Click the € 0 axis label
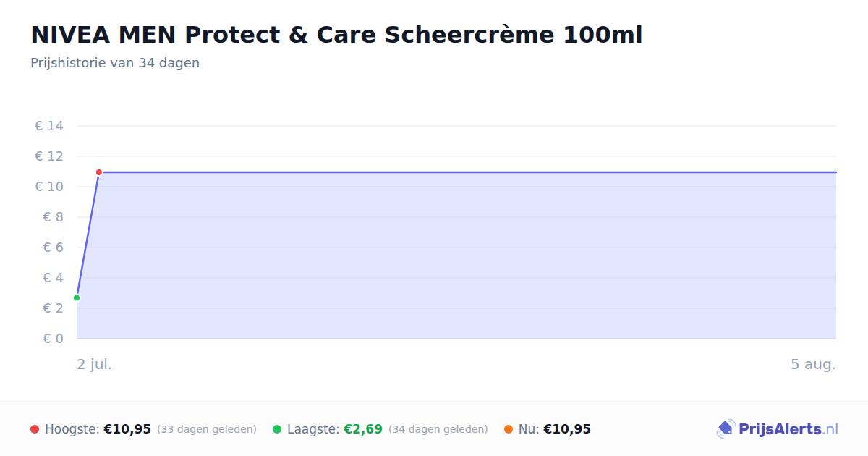Screen dimensions: 868x456 tap(49, 339)
